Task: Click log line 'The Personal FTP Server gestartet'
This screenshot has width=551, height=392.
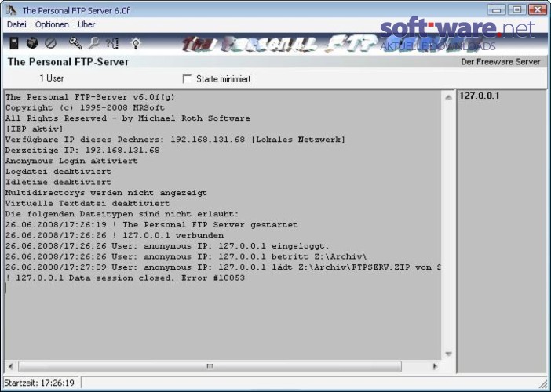Action: (x=151, y=224)
